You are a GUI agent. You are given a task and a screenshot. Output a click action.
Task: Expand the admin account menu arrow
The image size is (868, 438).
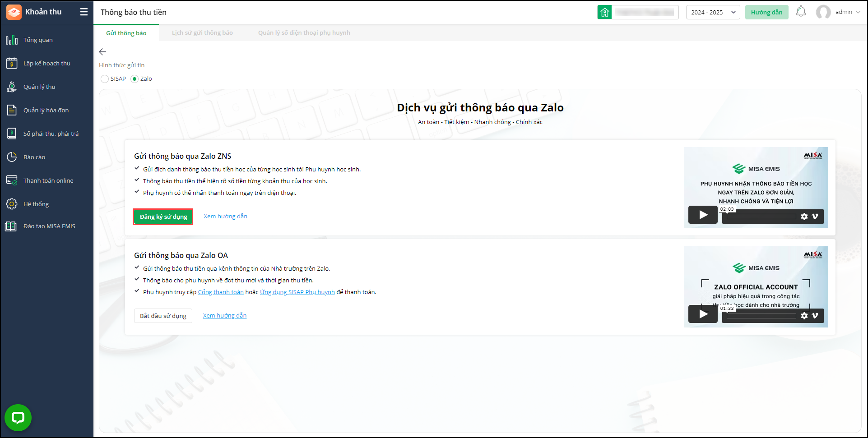(x=858, y=12)
